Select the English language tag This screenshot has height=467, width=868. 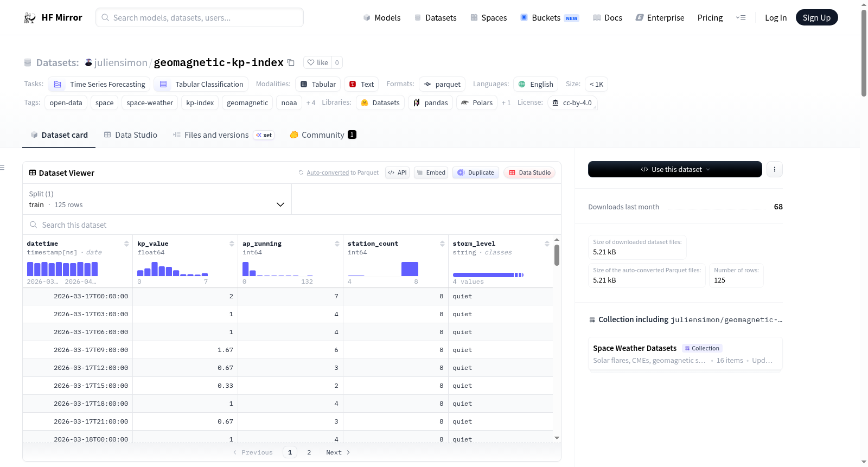pos(535,84)
